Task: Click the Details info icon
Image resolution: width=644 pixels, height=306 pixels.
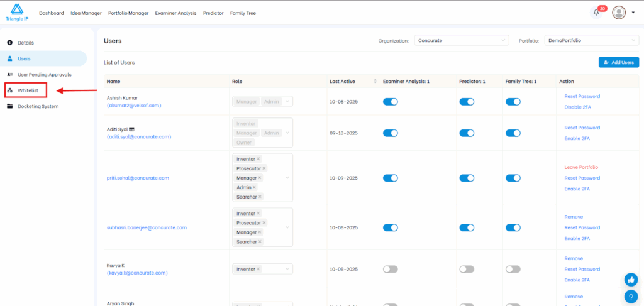Action: (x=10, y=43)
